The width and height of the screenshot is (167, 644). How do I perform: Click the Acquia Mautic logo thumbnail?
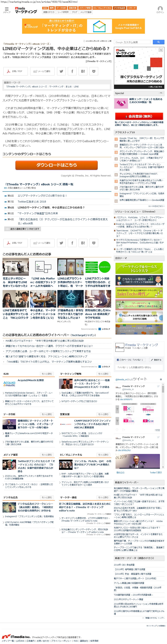[9, 384]
